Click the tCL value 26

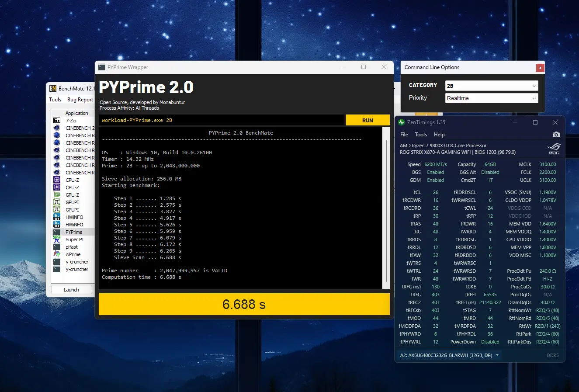436,192
